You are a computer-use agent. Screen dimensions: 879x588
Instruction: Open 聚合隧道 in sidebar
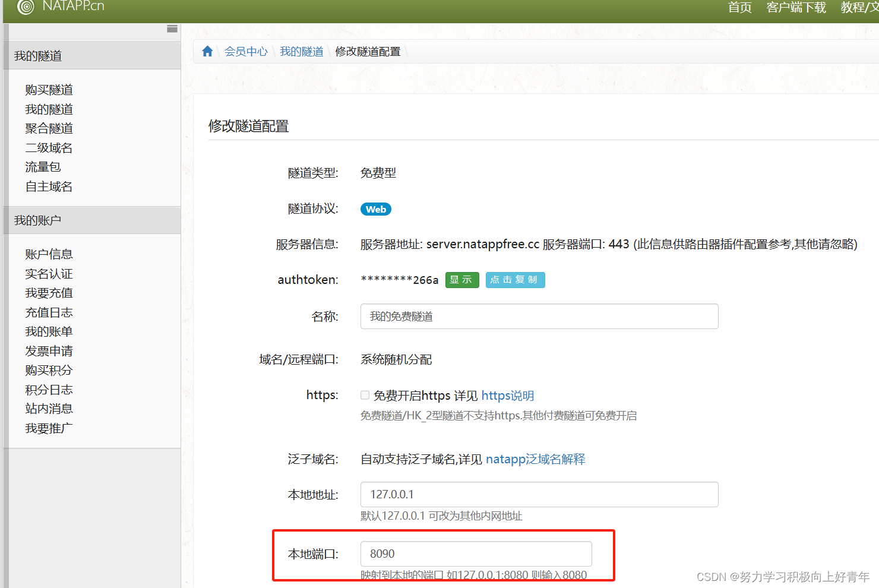coord(49,128)
